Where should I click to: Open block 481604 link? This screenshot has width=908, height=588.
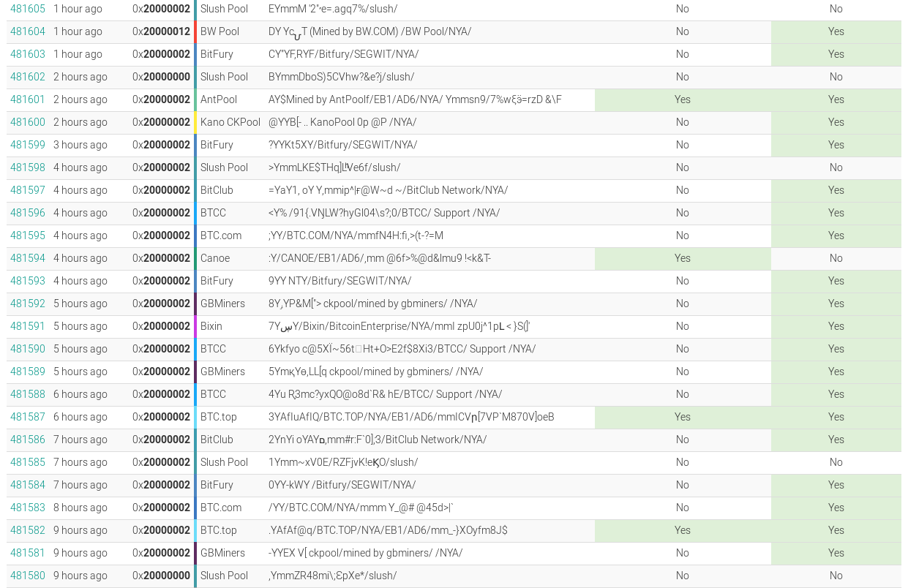click(28, 31)
